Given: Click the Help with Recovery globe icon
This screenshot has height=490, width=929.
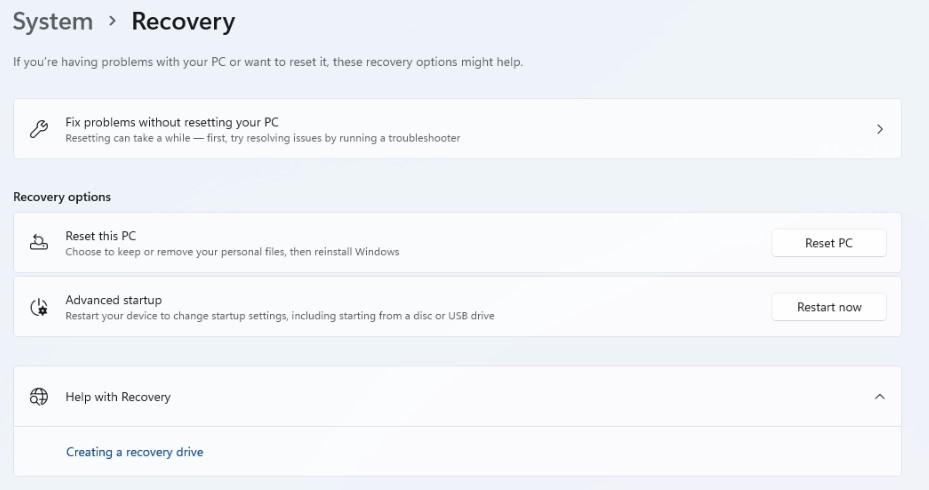Looking at the screenshot, I should tap(39, 397).
